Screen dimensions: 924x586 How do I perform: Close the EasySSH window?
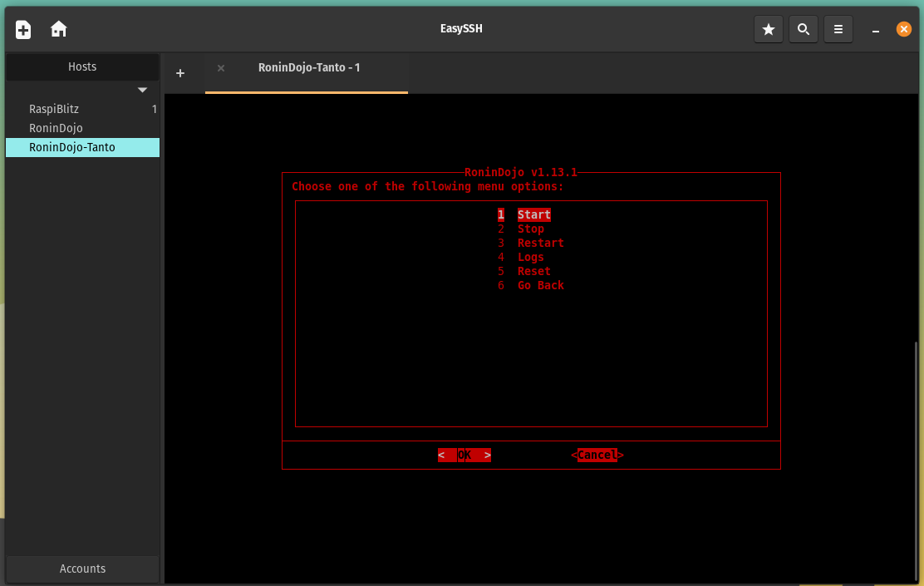point(903,29)
